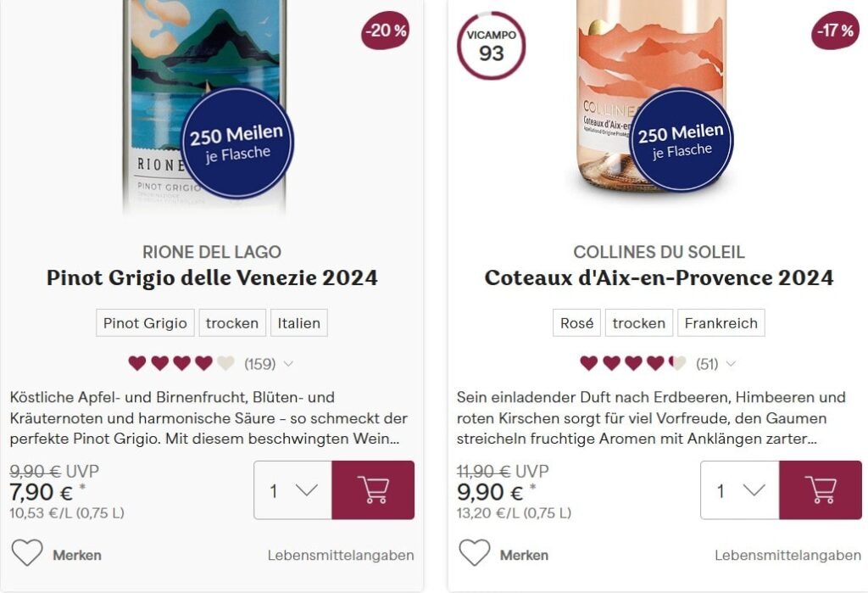Select the Frankreich tag
The width and height of the screenshot is (868, 593).
pyautogui.click(x=721, y=323)
